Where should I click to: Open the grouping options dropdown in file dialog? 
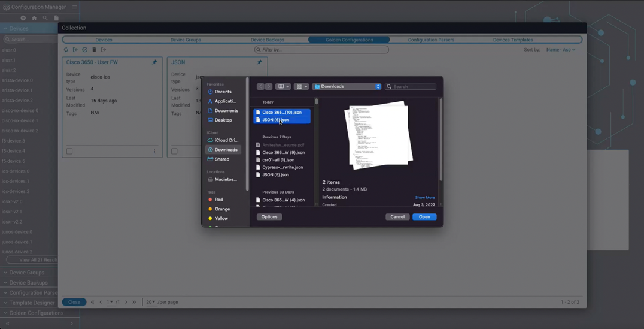tap(302, 87)
